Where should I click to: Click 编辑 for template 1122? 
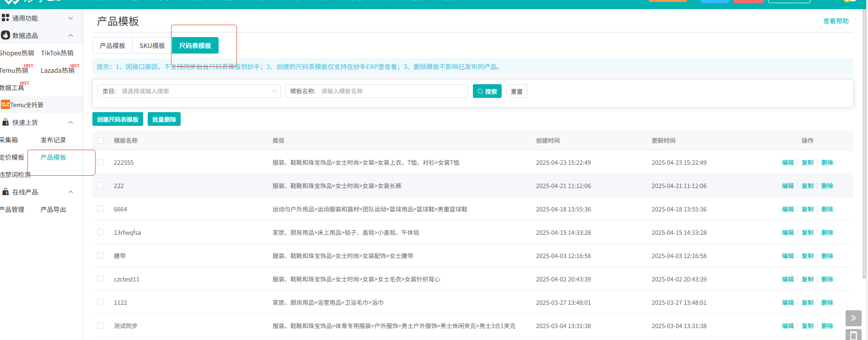[x=788, y=302]
